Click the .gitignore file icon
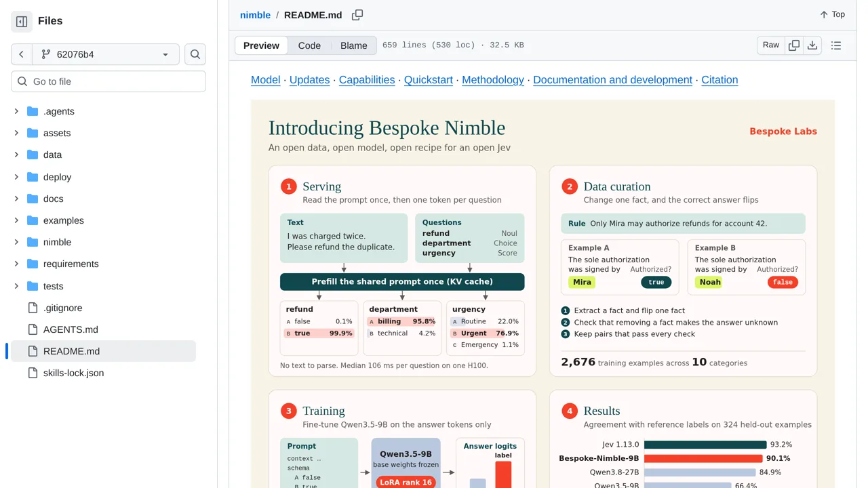This screenshot has height=488, width=868. click(x=33, y=308)
